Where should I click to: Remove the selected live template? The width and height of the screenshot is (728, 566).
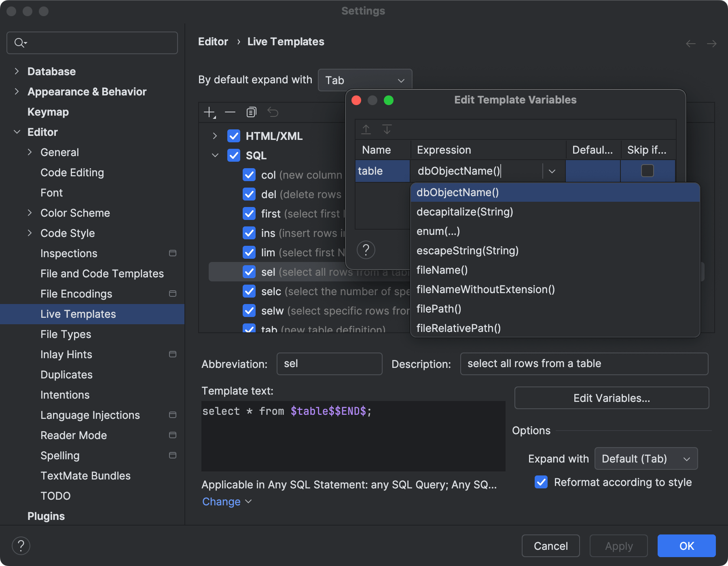230,112
